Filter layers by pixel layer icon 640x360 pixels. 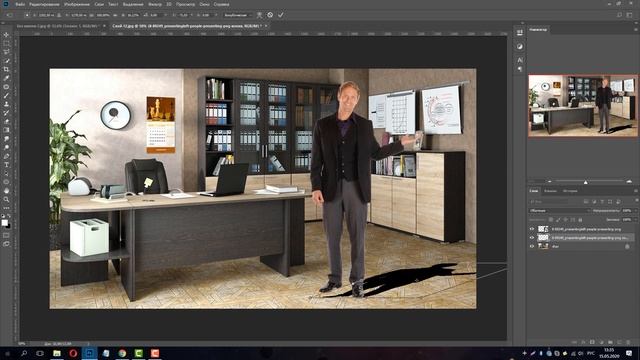click(x=586, y=202)
